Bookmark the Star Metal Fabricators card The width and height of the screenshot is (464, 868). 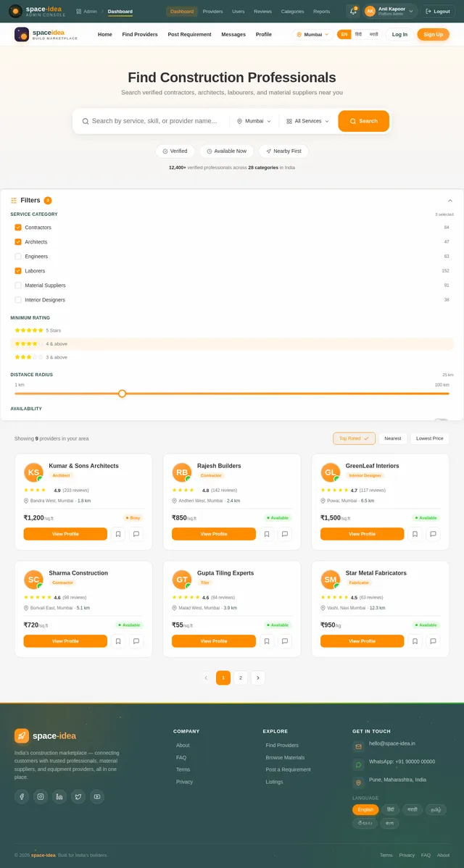click(415, 641)
